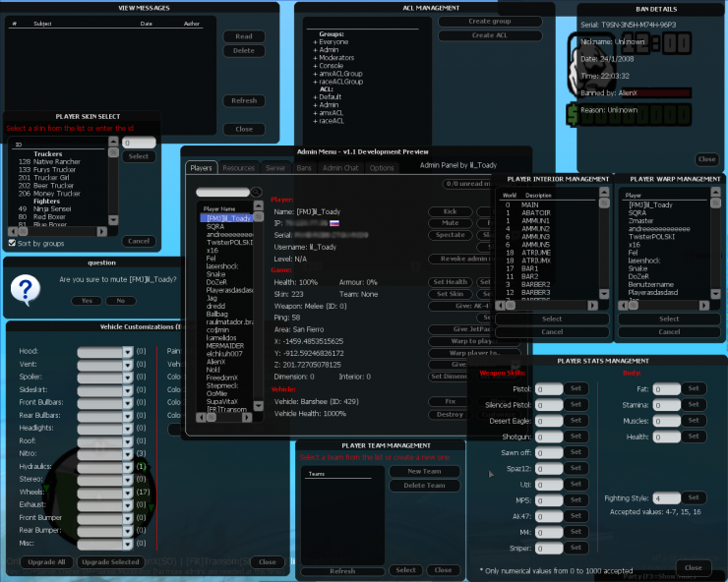Viewport: 728px width, 582px height.
Task: Click the blue question mark icon
Action: (27, 288)
